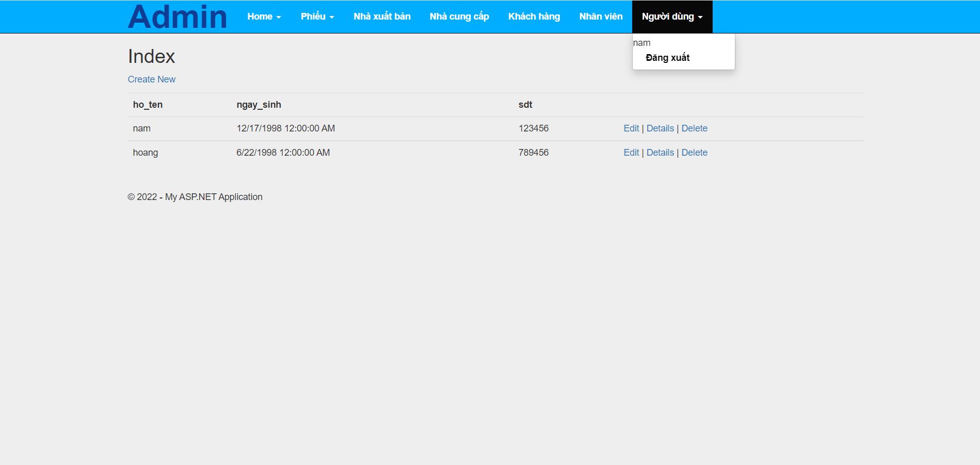The width and height of the screenshot is (980, 465).
Task: Sort by the ho_ten column header
Action: (147, 104)
